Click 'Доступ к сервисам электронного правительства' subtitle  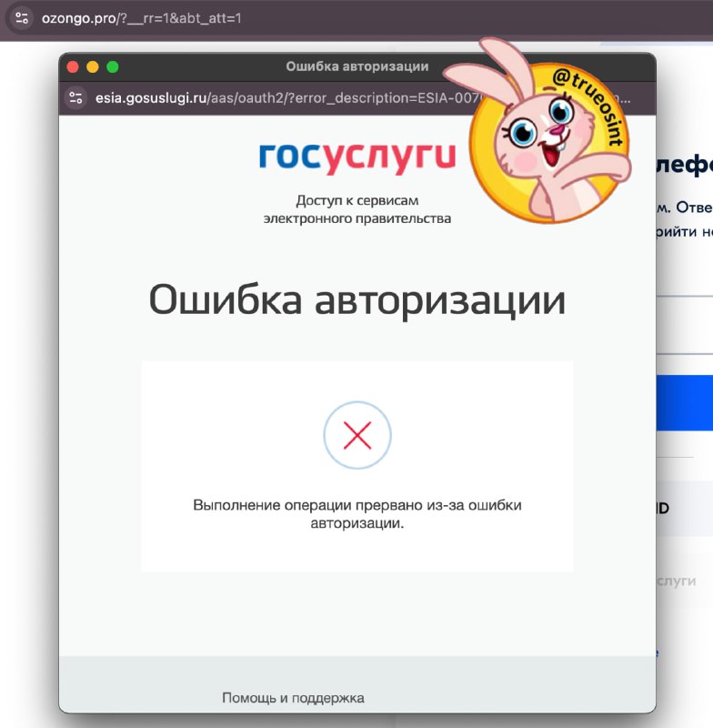(x=357, y=209)
